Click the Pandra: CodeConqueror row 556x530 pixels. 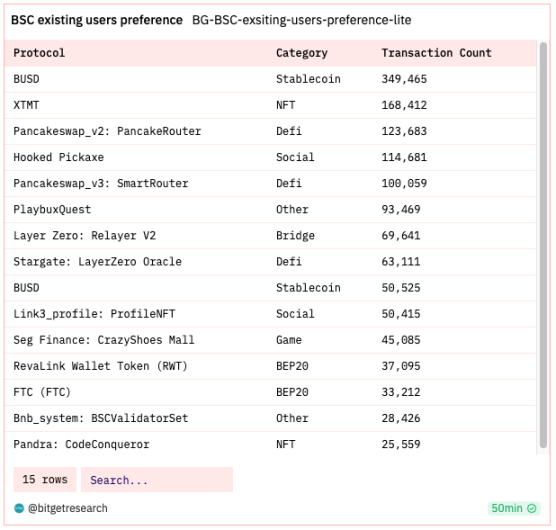pyautogui.click(x=270, y=444)
